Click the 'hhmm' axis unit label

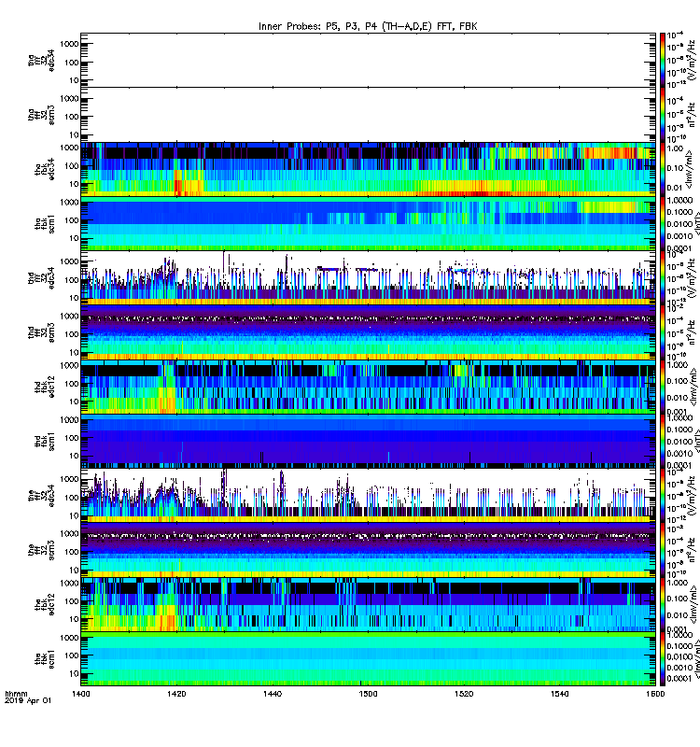[x=16, y=694]
